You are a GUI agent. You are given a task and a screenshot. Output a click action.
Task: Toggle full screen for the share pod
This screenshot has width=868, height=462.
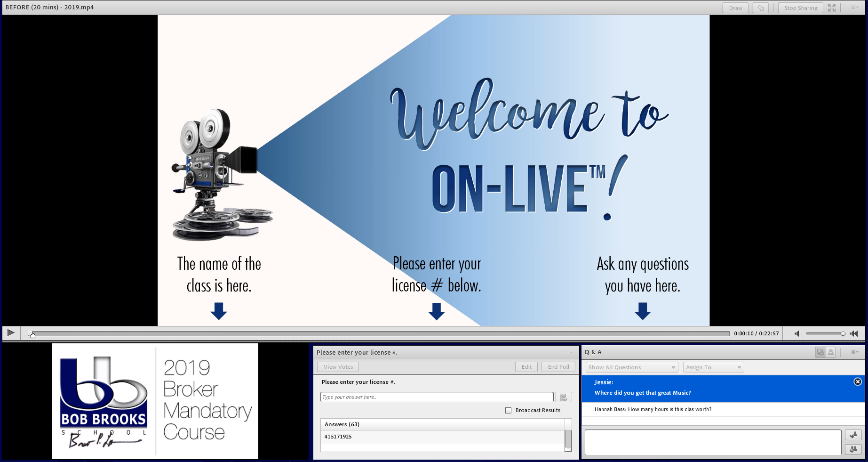832,8
